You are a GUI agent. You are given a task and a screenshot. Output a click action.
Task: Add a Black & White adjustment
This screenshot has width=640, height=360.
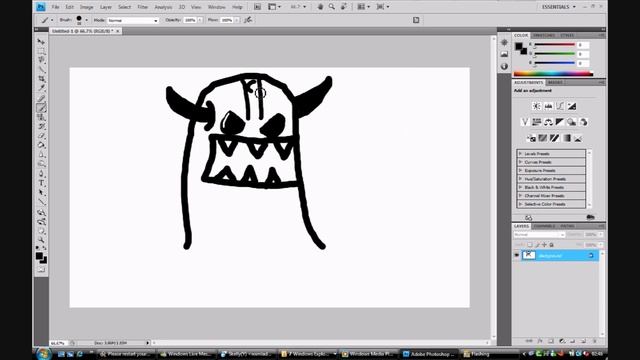[x=560, y=122]
